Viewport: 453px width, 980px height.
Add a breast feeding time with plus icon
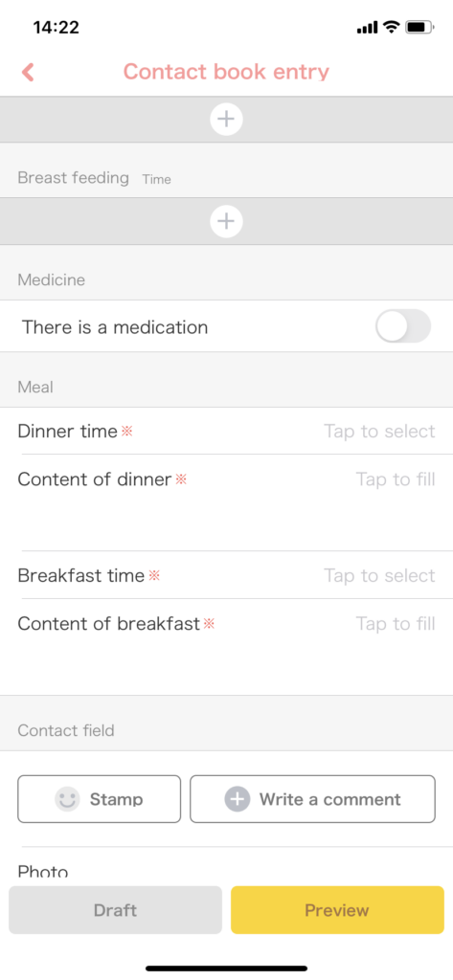tap(226, 221)
